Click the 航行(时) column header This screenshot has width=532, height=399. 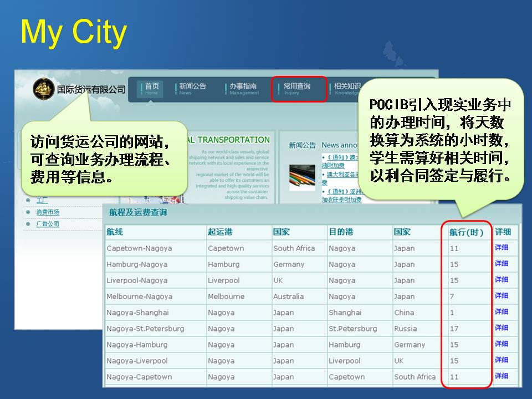466,232
